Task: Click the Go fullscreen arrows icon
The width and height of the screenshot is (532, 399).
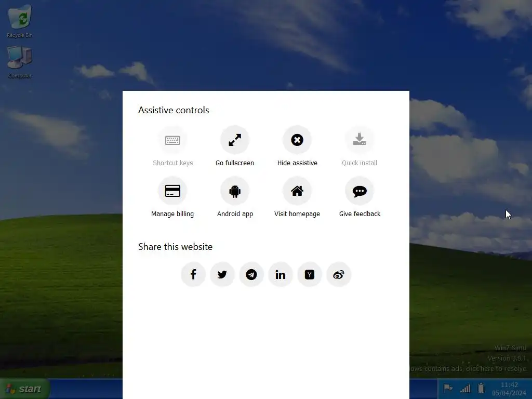Action: [x=235, y=140]
